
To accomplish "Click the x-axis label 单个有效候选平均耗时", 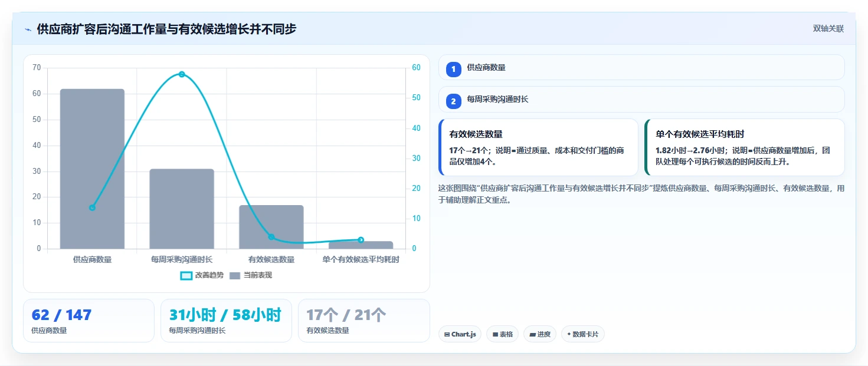I will pos(361,259).
